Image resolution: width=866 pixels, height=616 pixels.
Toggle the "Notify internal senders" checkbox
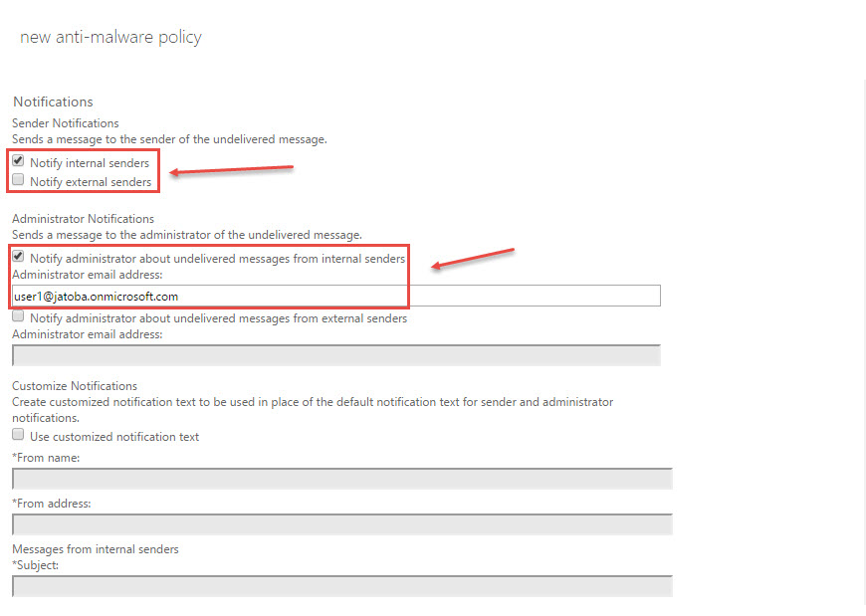tap(17, 161)
